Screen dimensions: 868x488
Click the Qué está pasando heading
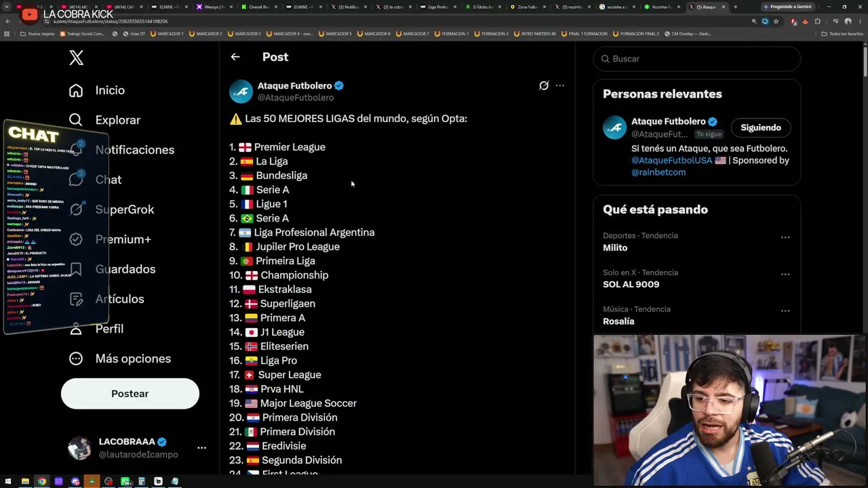(655, 209)
